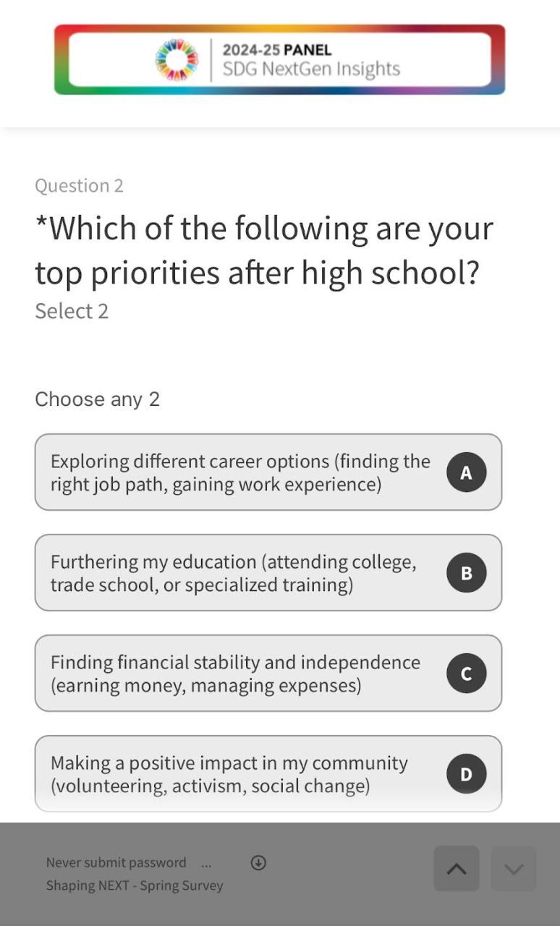
Task: Click the Never submit password notice
Action: coord(116,862)
